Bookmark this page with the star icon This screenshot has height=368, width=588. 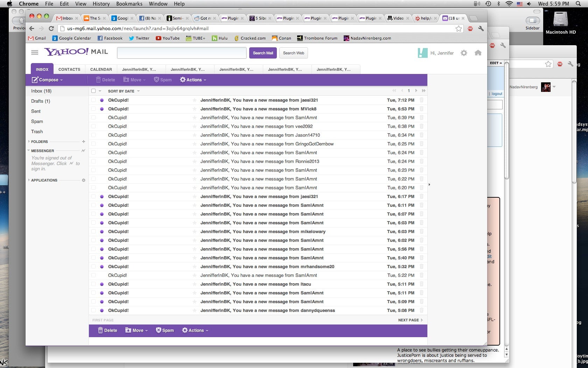458,29
